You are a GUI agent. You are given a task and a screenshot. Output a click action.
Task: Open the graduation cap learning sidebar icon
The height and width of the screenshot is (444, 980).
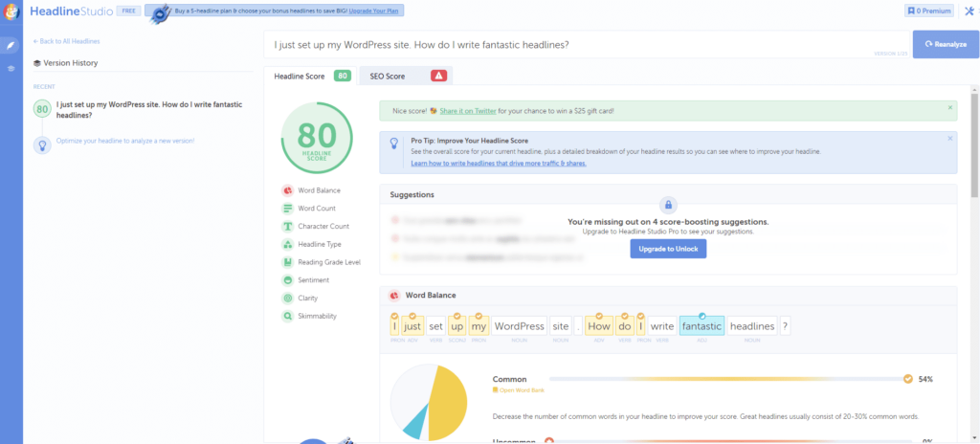pos(11,68)
